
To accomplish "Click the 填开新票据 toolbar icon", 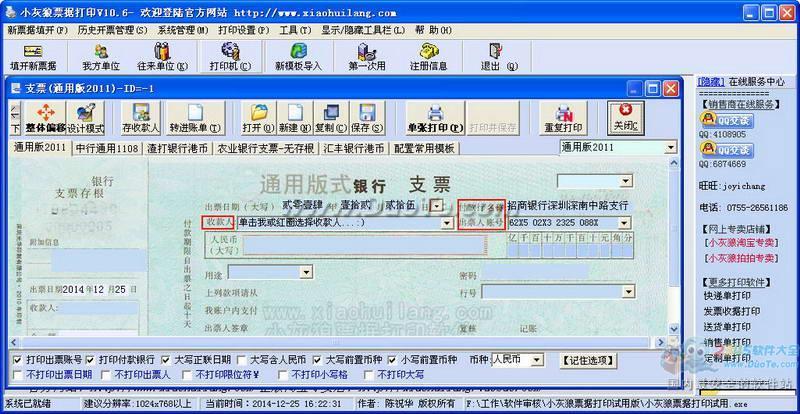I will 33,54.
